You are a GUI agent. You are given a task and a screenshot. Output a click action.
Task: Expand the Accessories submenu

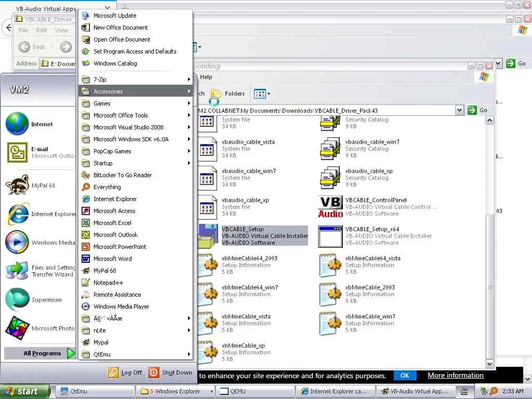136,91
